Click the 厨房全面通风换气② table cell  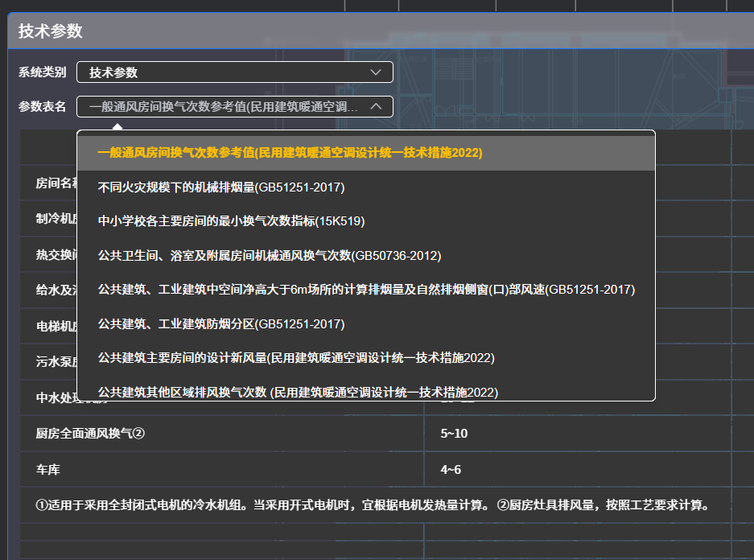(x=90, y=434)
